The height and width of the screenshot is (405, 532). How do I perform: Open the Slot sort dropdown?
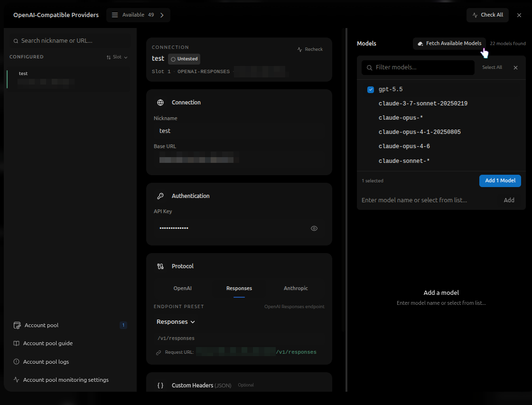pyautogui.click(x=117, y=57)
